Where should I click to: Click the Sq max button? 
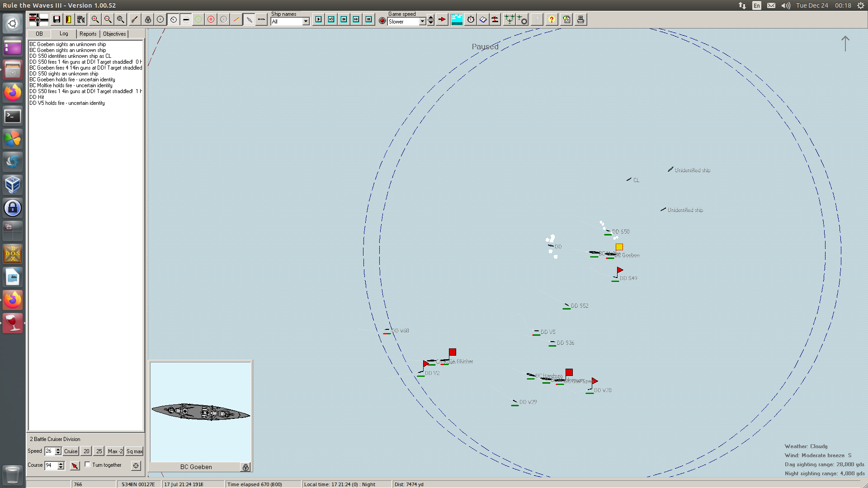tap(134, 451)
